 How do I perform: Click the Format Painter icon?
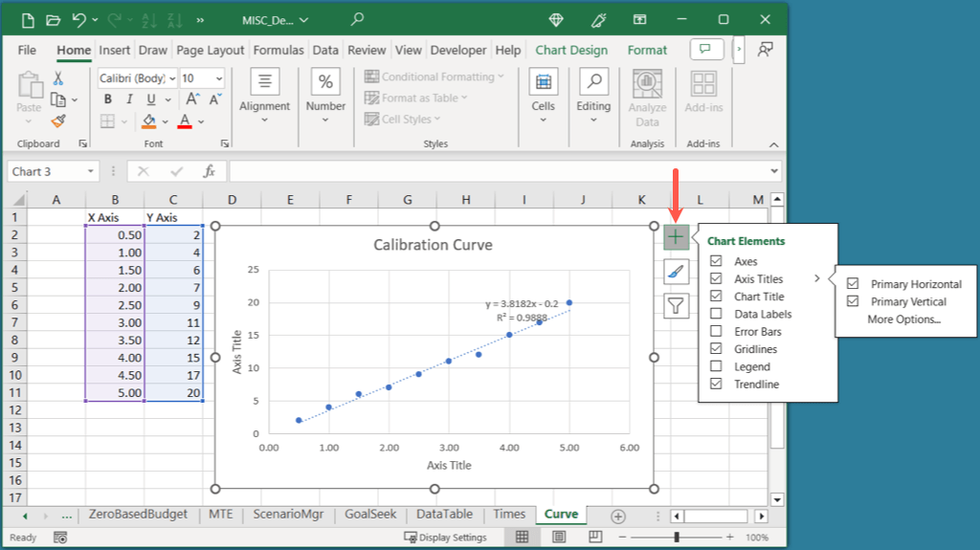58,121
